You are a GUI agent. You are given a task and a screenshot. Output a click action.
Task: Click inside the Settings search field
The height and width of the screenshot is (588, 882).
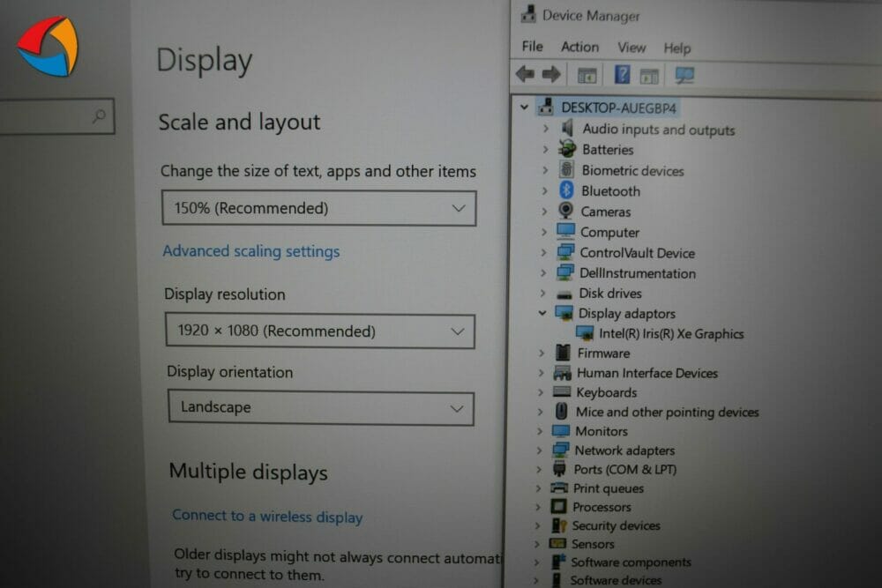56,115
